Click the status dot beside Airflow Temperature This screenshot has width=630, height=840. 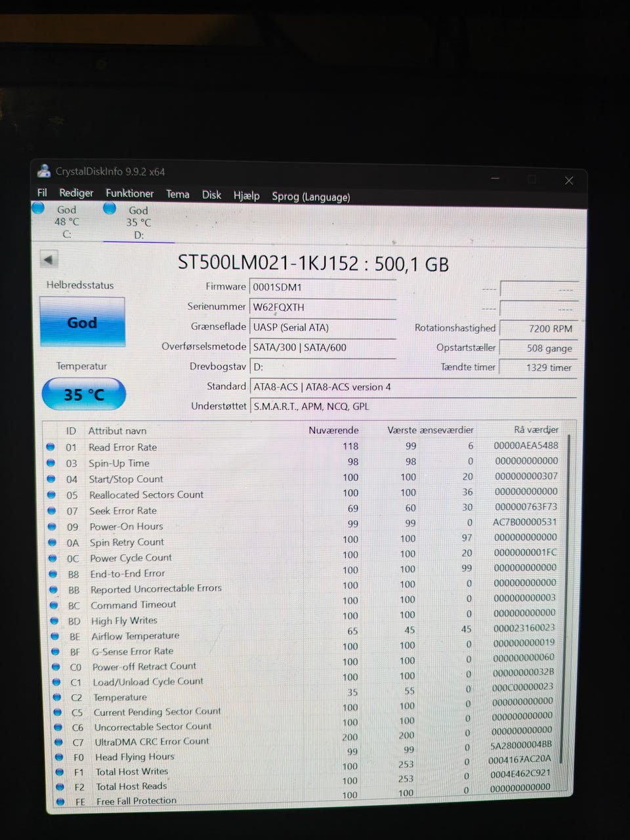(x=55, y=636)
